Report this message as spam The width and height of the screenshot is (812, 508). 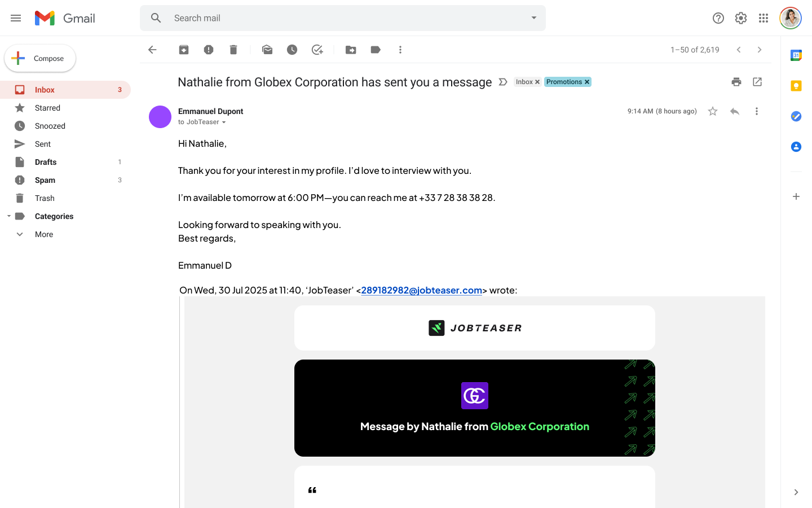coord(209,50)
